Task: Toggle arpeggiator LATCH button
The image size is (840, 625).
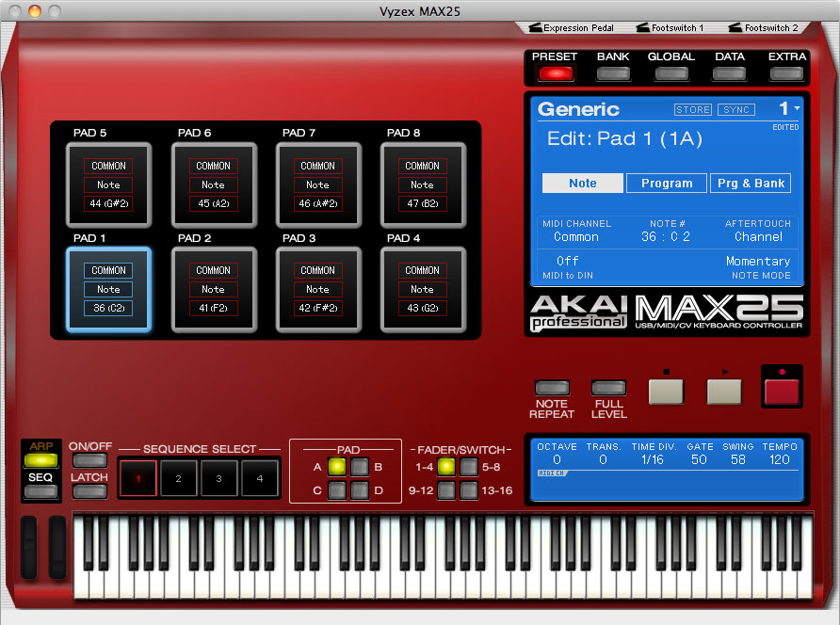Action: coord(89,491)
